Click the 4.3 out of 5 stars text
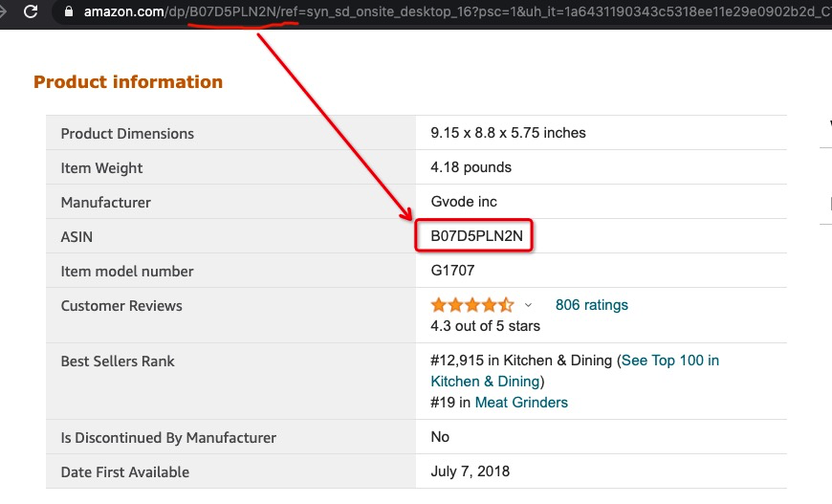 click(x=485, y=326)
